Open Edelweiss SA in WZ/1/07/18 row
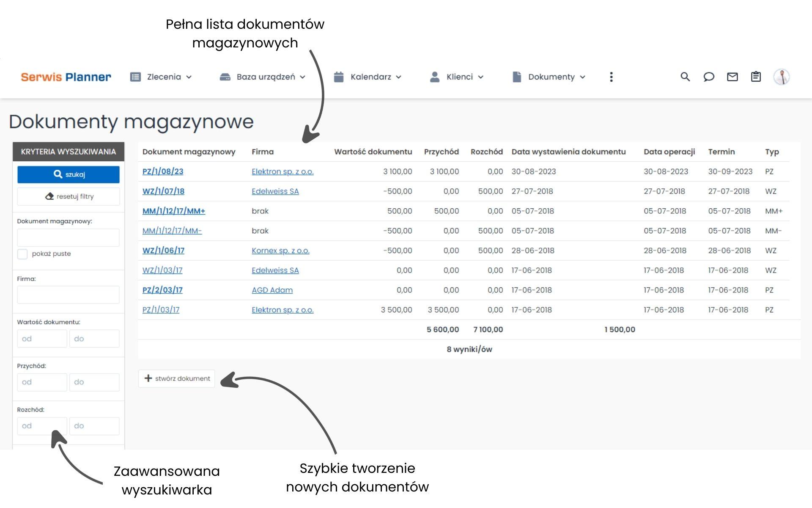812x508 pixels. click(x=275, y=191)
